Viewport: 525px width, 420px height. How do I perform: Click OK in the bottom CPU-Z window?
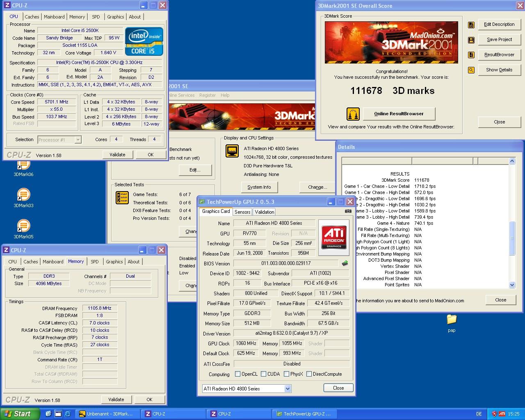tap(149, 399)
